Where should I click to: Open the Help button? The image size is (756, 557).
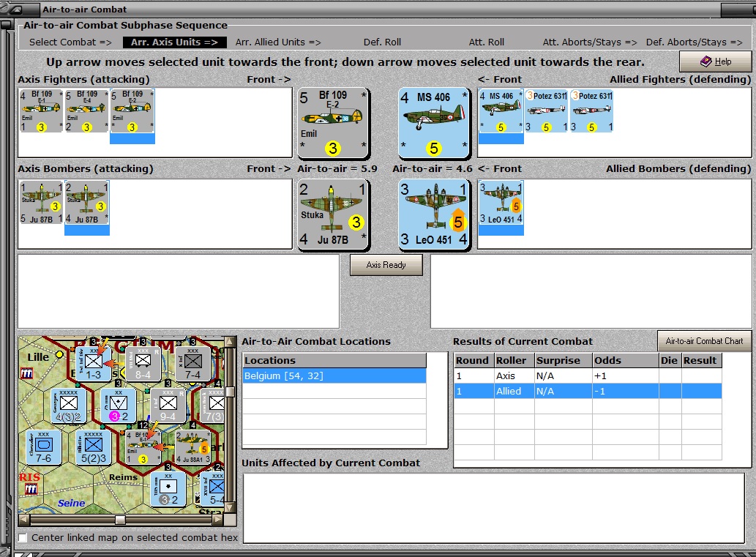[716, 61]
